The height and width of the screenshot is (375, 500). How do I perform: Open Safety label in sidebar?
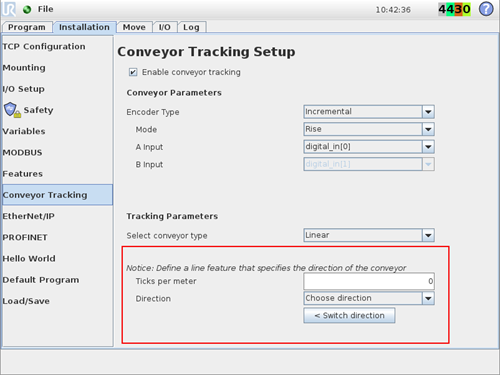38,110
